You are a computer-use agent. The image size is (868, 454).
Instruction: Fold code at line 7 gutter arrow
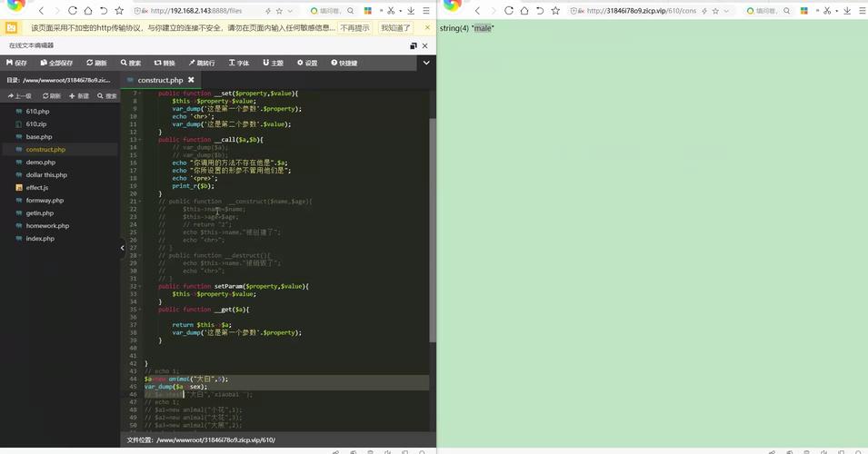tap(140, 94)
